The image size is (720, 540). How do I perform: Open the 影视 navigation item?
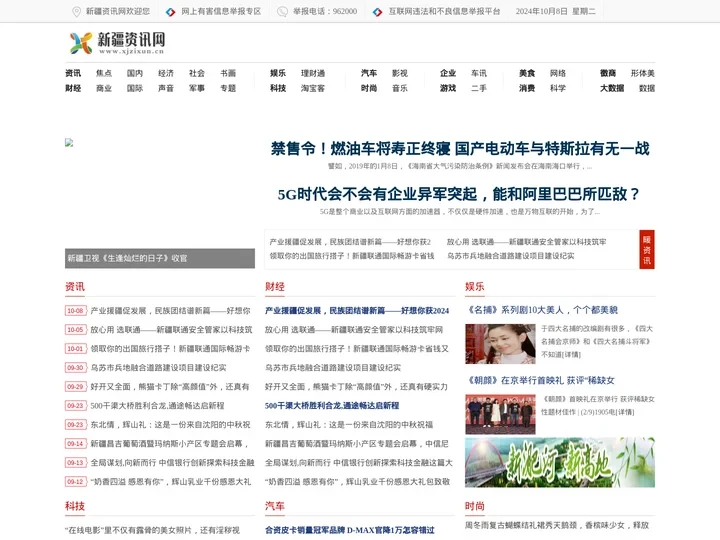(400, 73)
